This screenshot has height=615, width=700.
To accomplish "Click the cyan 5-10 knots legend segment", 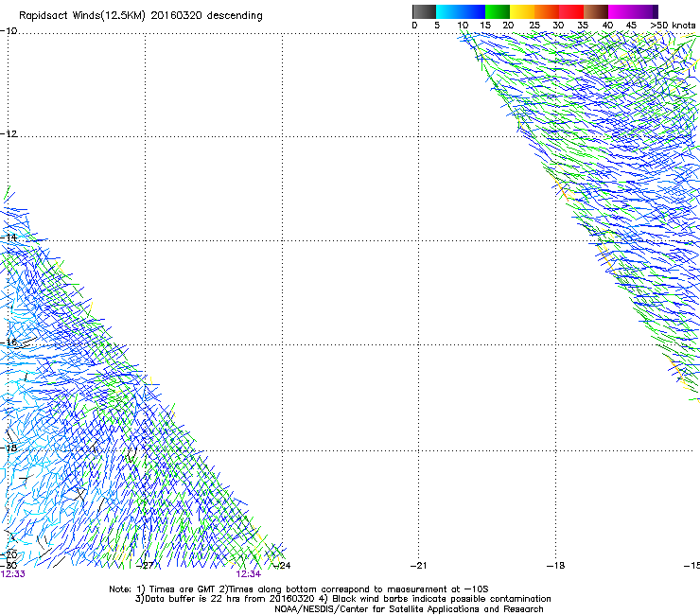I will [x=448, y=11].
